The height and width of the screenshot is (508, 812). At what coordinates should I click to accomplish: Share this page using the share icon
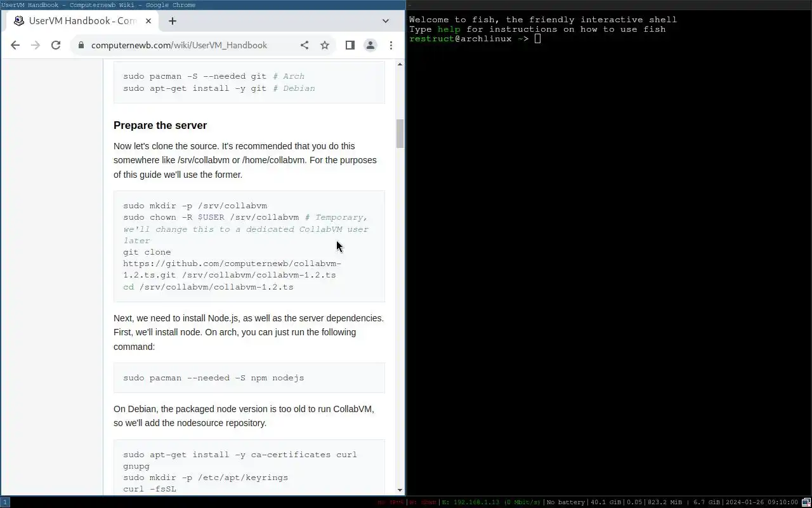point(304,45)
